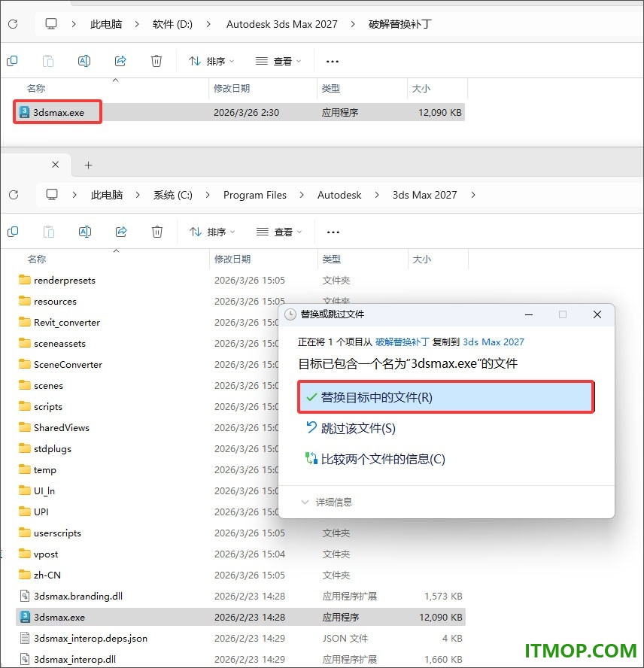The width and height of the screenshot is (644, 668).
Task: Open more options ellipsis in top window toolbar
Action: (333, 62)
